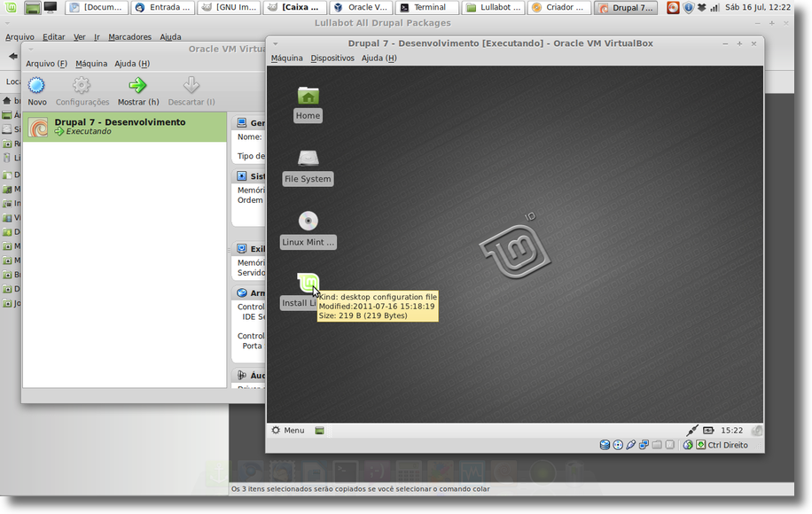The image size is (812, 514).
Task: Click the guest panel battery icon
Action: [x=708, y=430]
